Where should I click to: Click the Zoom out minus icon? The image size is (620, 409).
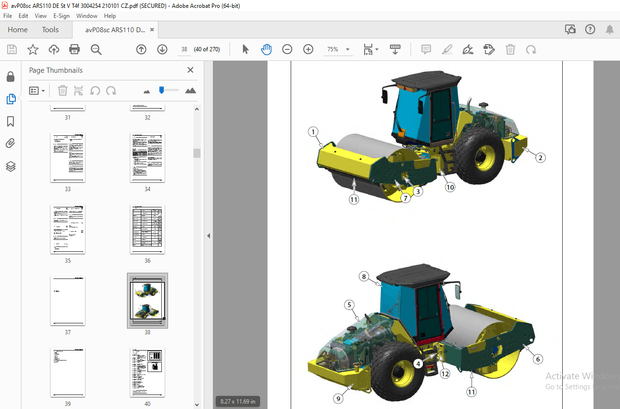point(287,49)
